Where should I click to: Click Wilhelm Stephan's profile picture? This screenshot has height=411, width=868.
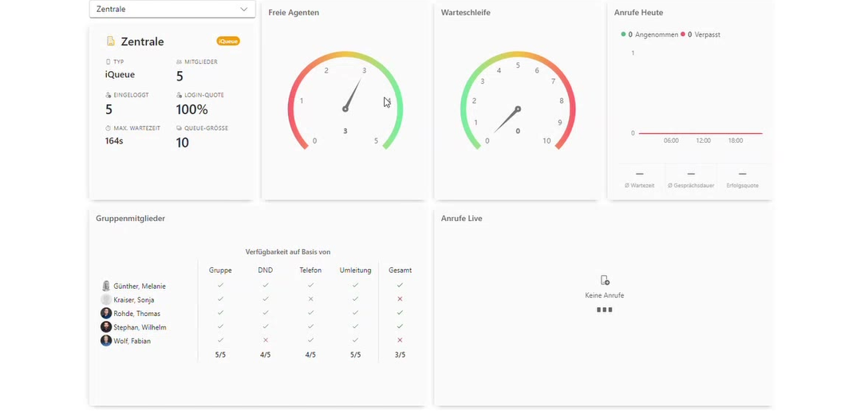pyautogui.click(x=106, y=327)
